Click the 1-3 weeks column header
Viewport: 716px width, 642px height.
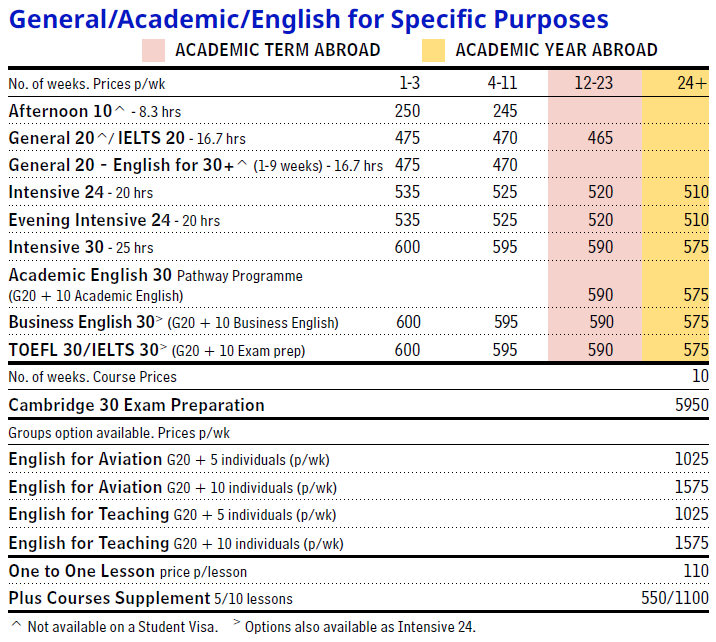[408, 84]
